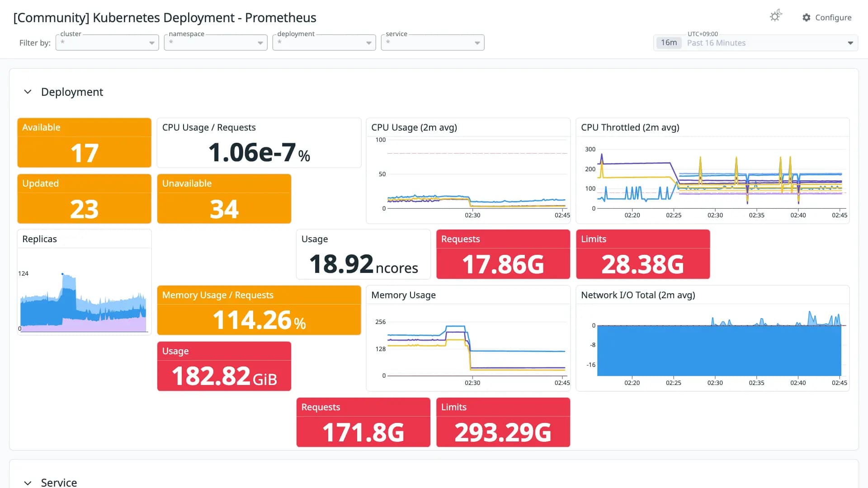Screen dimensions: 868x488
Task: Click the Deployment section title
Action: tap(72, 92)
